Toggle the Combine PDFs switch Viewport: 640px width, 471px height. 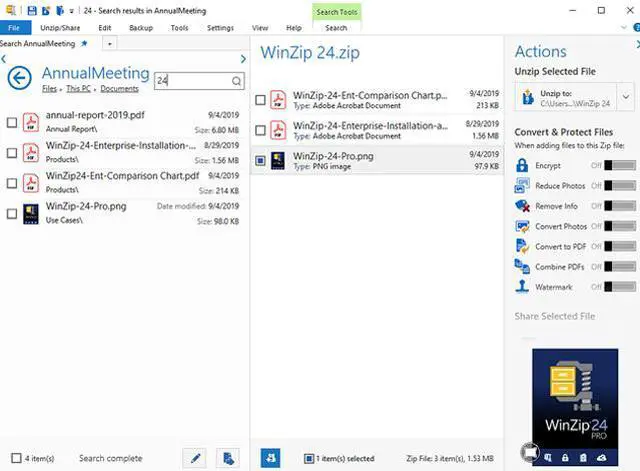pos(620,267)
